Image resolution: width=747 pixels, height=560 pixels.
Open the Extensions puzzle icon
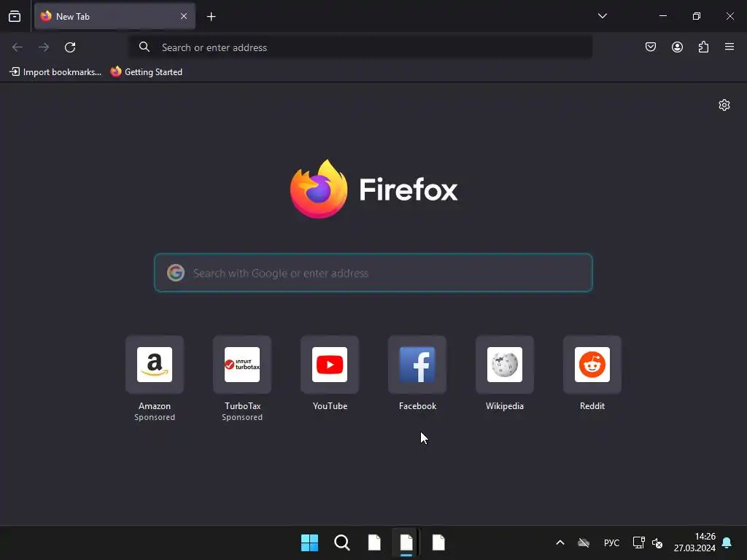point(703,47)
